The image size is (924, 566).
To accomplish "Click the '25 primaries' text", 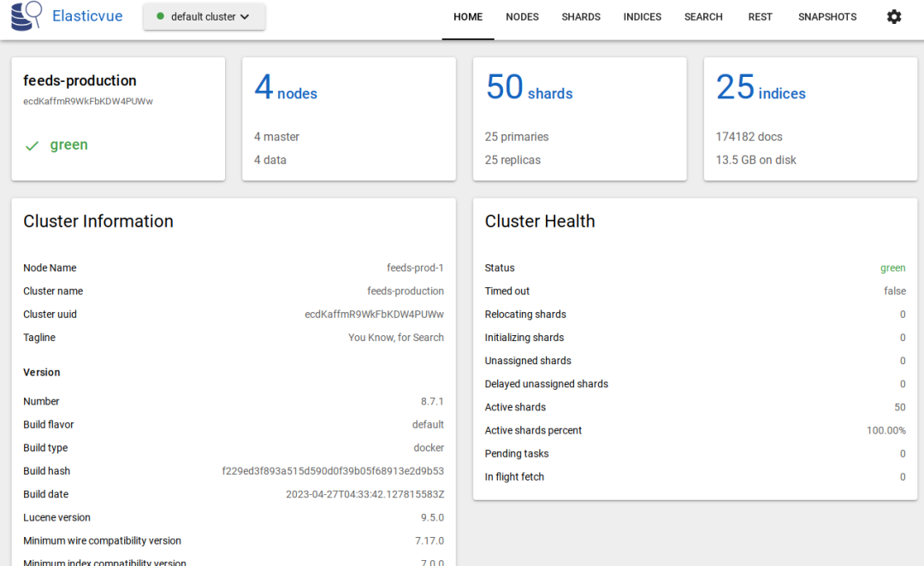I will [x=517, y=137].
